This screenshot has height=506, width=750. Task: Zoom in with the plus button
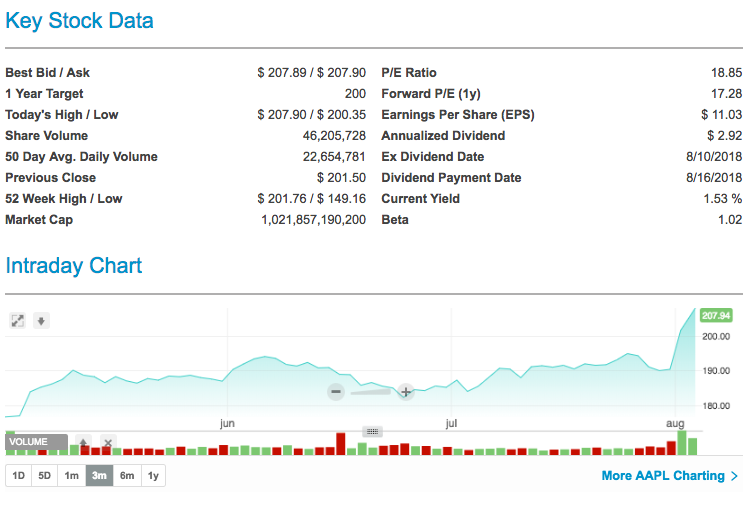coord(406,392)
